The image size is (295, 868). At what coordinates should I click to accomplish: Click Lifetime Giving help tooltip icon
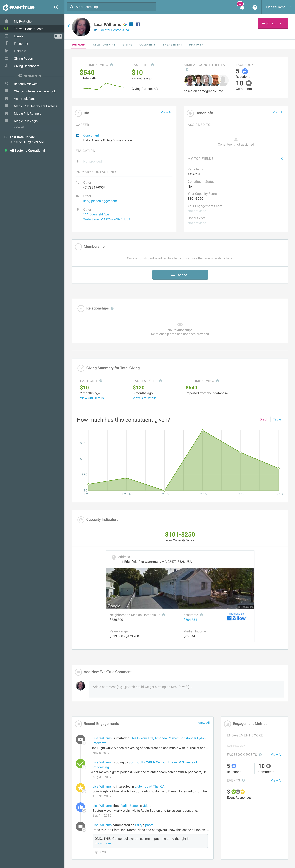click(112, 65)
